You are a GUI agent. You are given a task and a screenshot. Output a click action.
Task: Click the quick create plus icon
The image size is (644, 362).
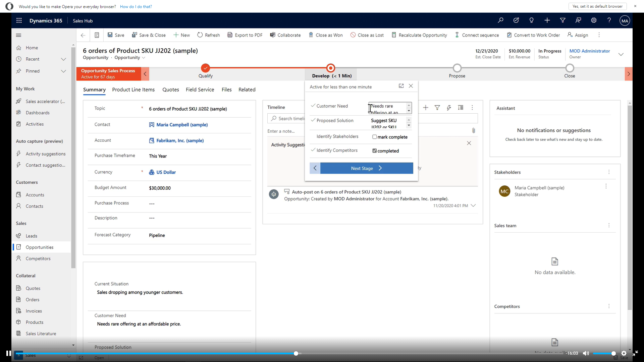click(547, 20)
